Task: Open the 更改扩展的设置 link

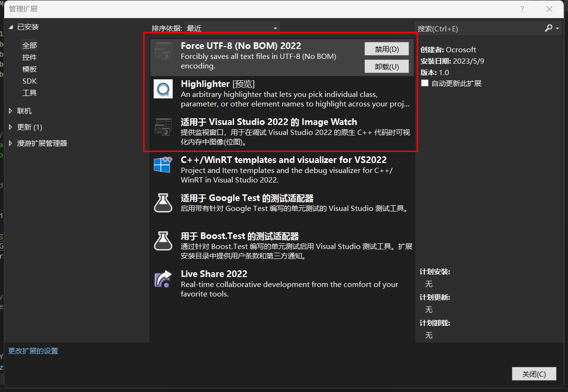Action: click(33, 351)
